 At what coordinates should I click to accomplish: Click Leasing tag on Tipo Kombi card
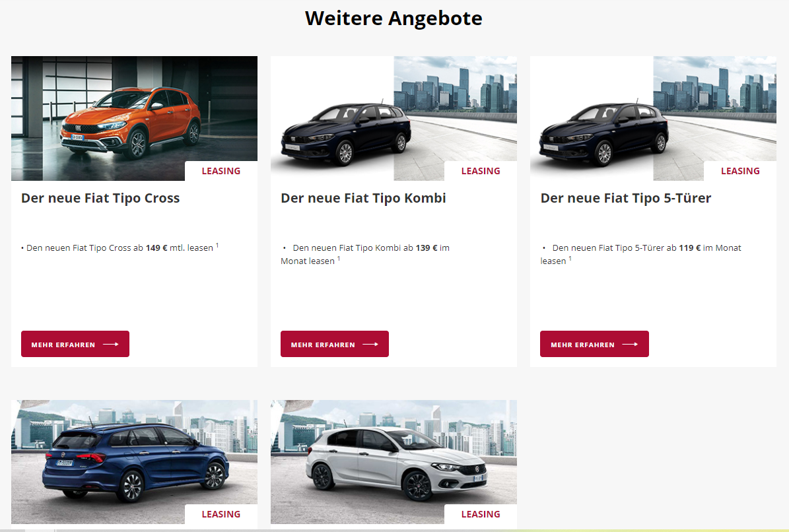[x=481, y=171]
